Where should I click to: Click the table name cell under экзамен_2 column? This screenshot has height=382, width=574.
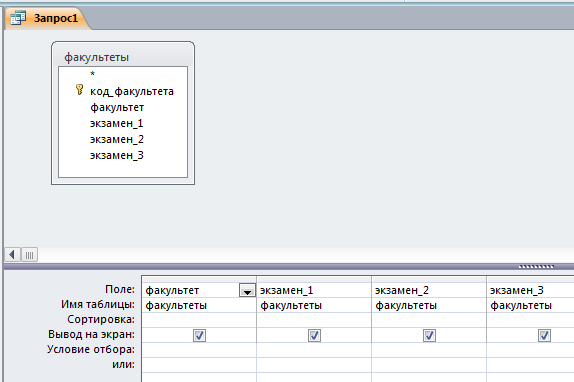(x=429, y=305)
